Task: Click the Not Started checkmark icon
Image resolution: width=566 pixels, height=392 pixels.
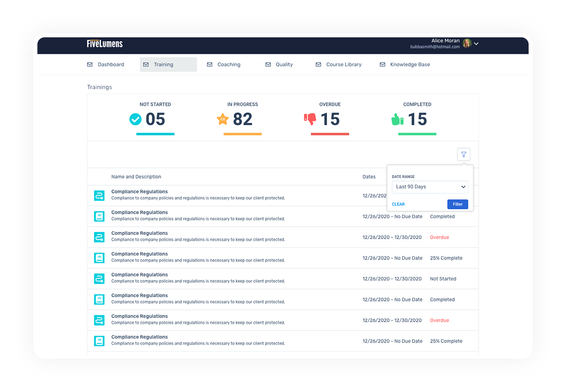Action: pos(135,119)
